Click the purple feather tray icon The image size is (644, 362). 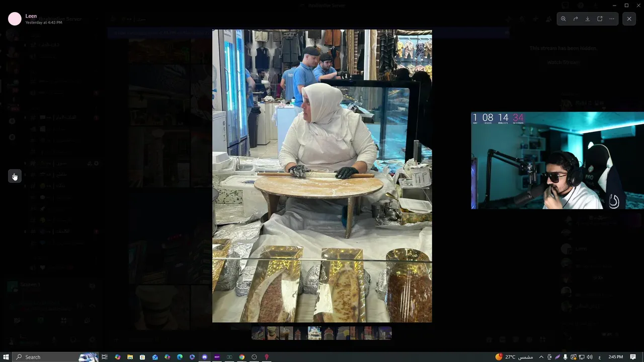click(557, 357)
